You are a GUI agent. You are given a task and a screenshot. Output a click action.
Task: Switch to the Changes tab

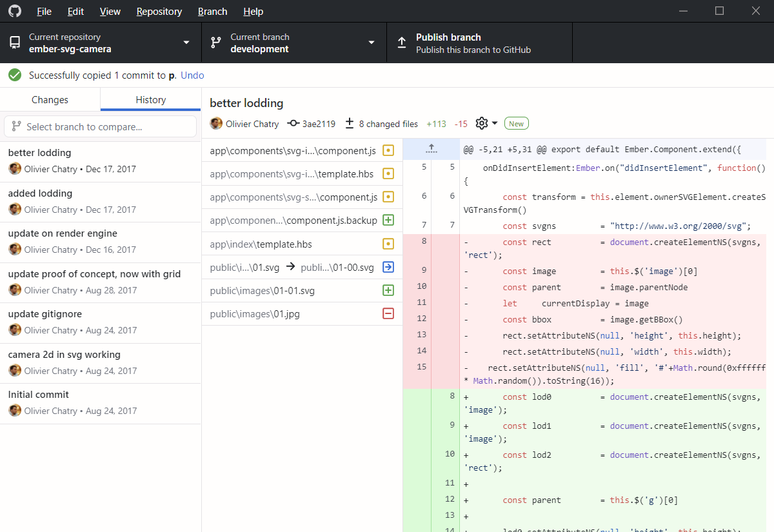tap(50, 100)
